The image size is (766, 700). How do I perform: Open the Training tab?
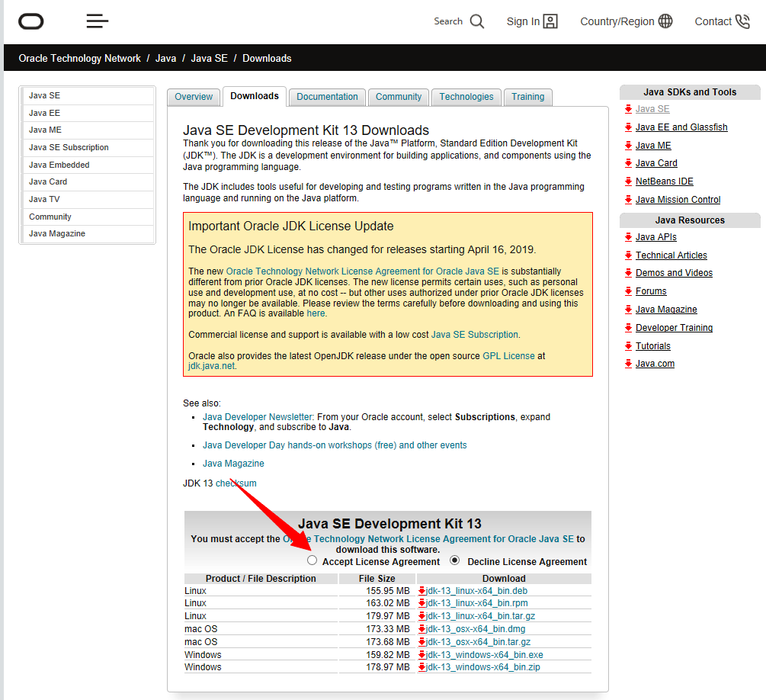528,97
